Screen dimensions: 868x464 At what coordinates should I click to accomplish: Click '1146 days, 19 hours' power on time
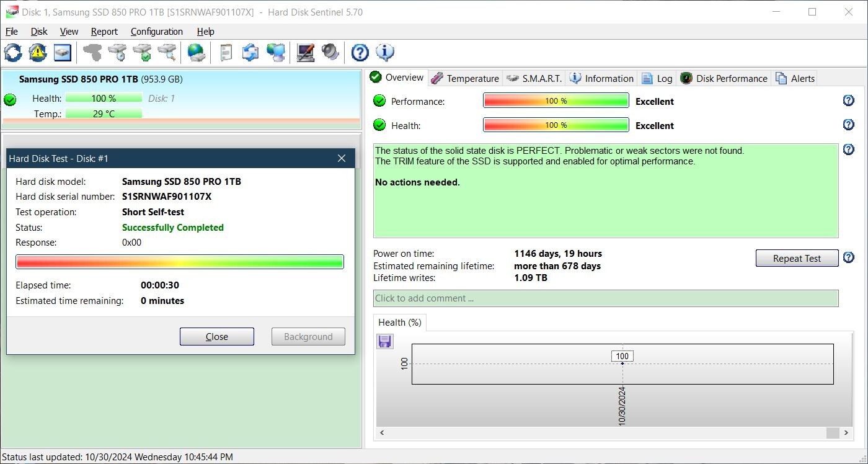558,254
